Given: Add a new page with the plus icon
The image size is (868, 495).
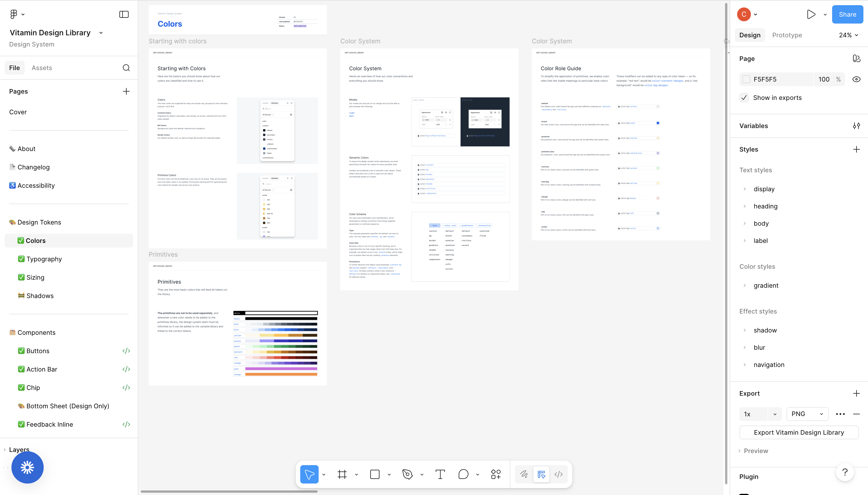Looking at the screenshot, I should 126,91.
